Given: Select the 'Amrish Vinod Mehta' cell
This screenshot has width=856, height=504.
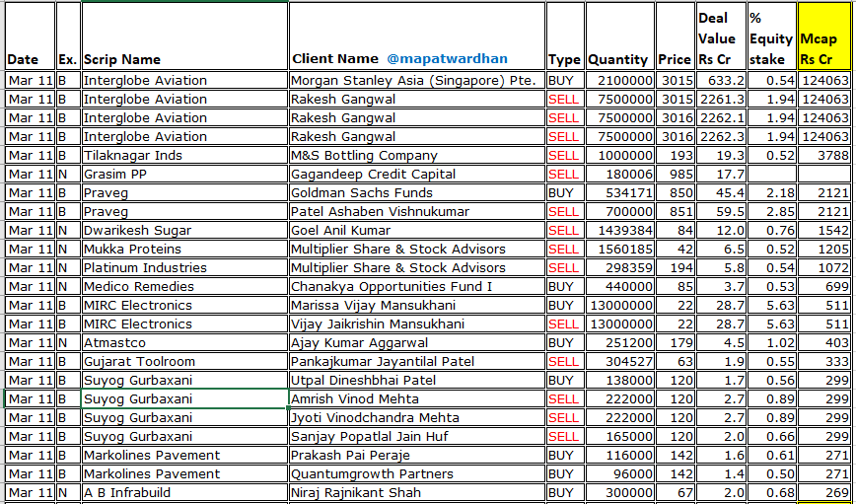Looking at the screenshot, I should (417, 398).
